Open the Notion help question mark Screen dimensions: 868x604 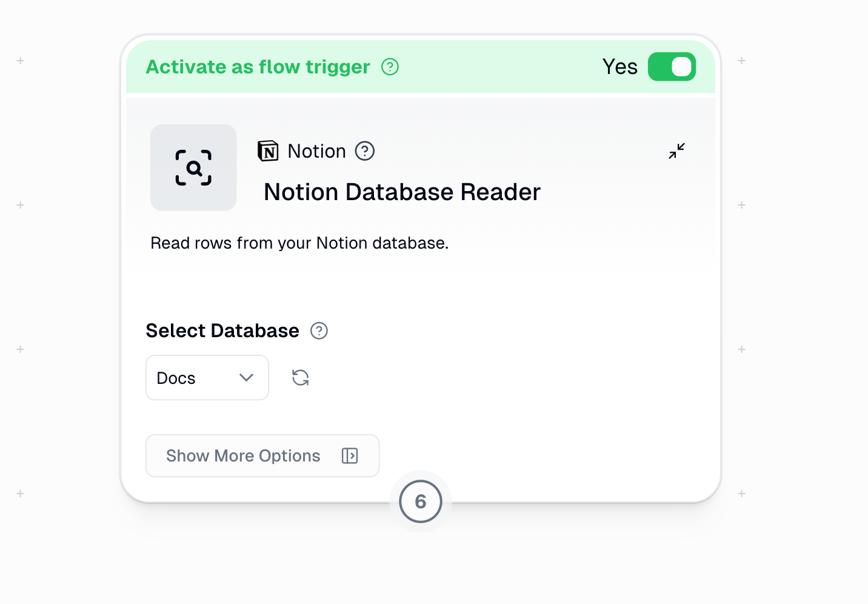pyautogui.click(x=365, y=151)
